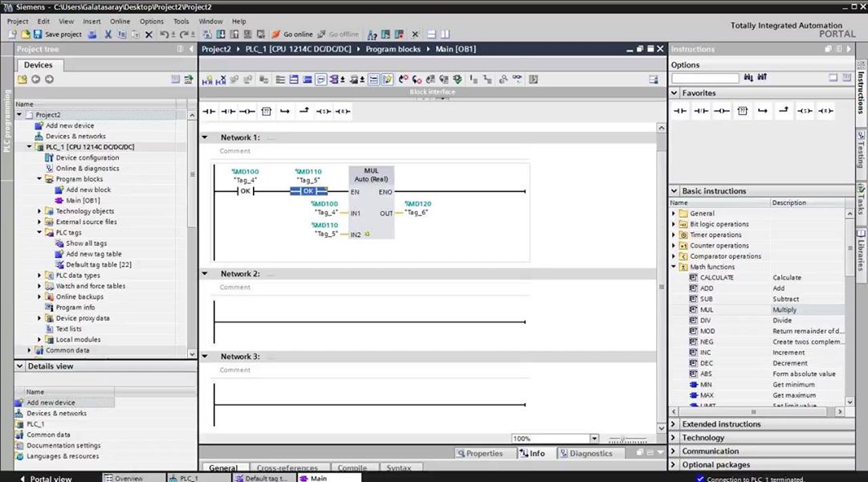Open Device configuration in project tree
Viewport: 868px width, 482px height.
pyautogui.click(x=87, y=158)
